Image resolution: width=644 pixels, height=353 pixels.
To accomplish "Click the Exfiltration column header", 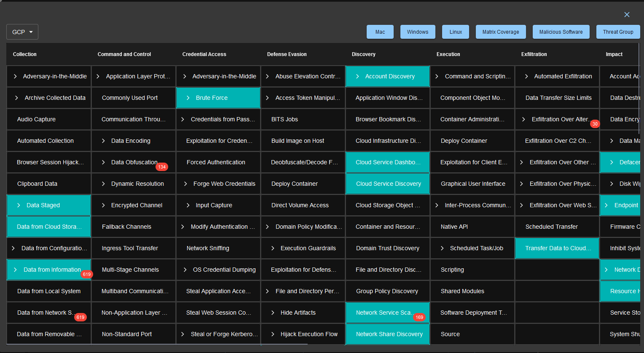I will click(534, 54).
